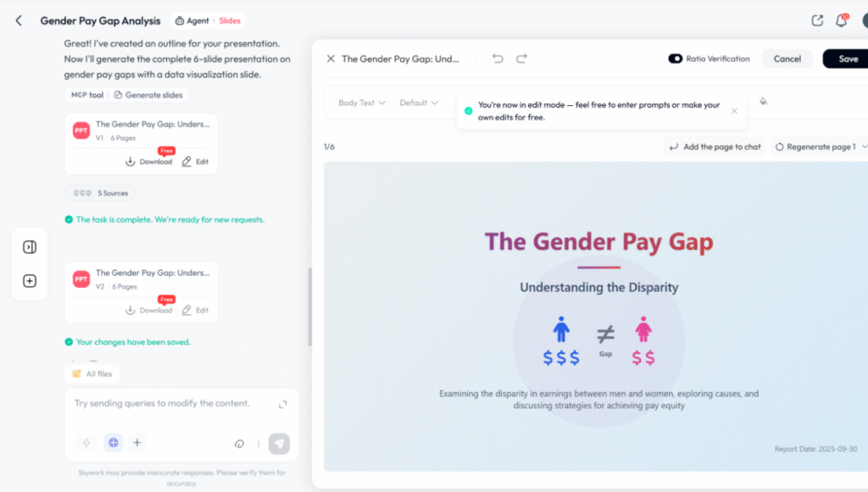Click the send message paper plane button
The image size is (868, 492).
[279, 443]
